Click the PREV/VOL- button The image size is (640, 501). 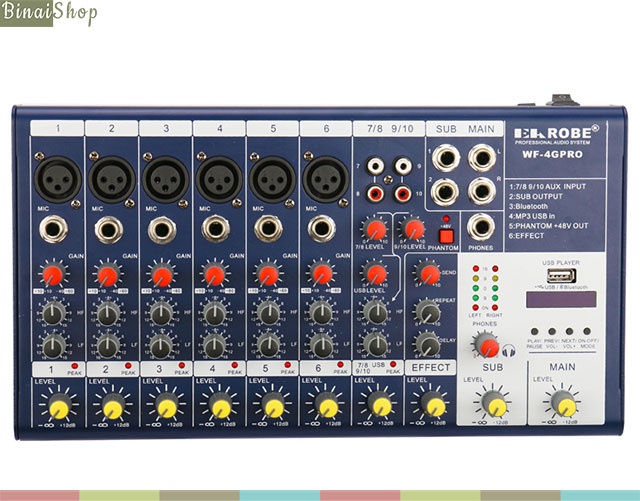pyautogui.click(x=552, y=331)
